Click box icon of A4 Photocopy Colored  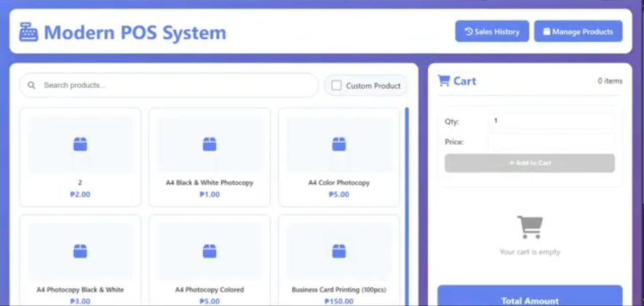210,251
